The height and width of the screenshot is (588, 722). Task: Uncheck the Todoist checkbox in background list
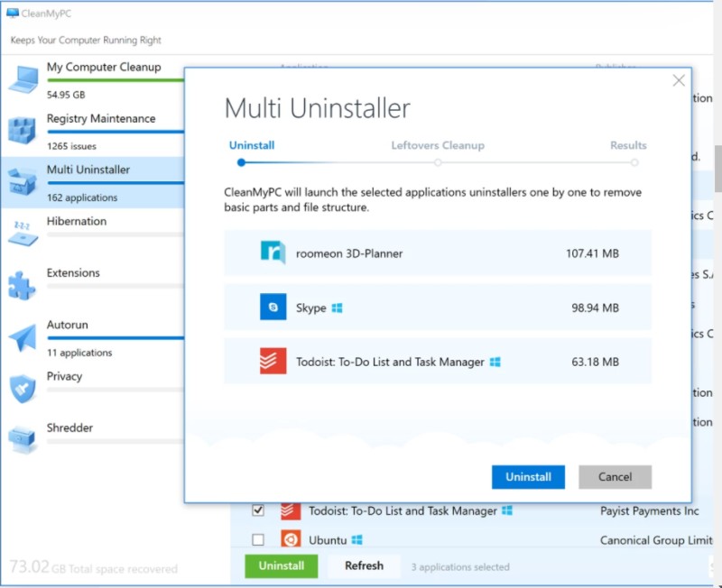click(x=258, y=510)
